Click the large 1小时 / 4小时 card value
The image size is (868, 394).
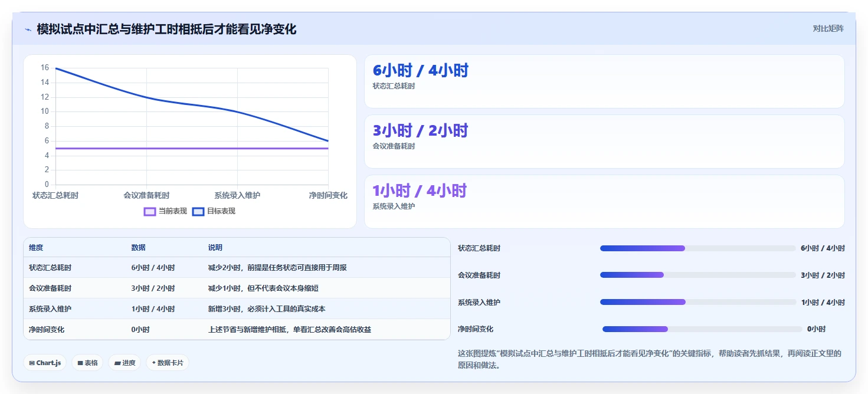pos(420,191)
